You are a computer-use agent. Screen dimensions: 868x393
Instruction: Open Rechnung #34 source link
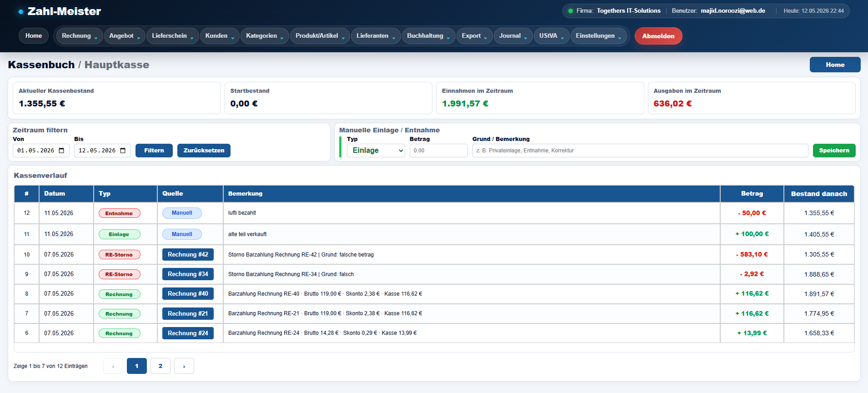[x=188, y=274]
